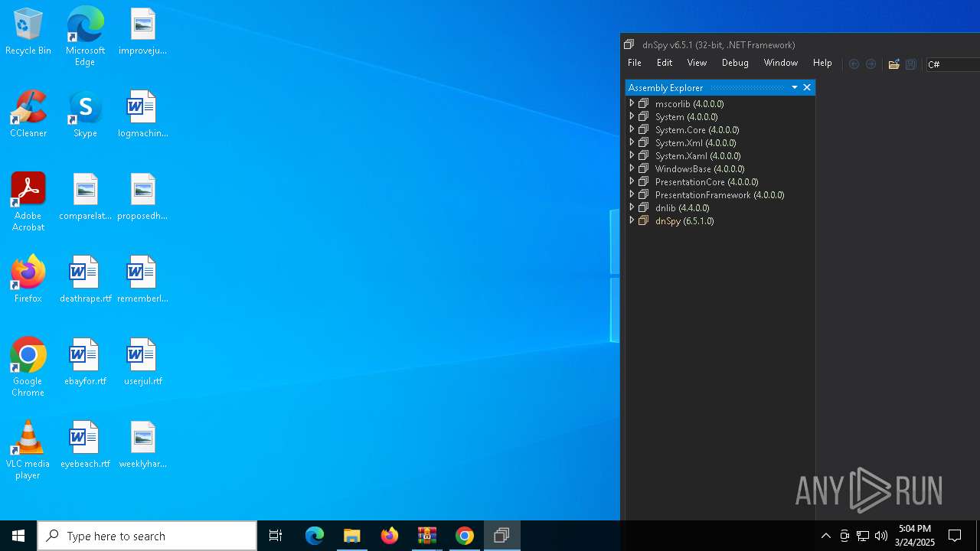Expand the WindowsBase assembly node

pos(632,168)
